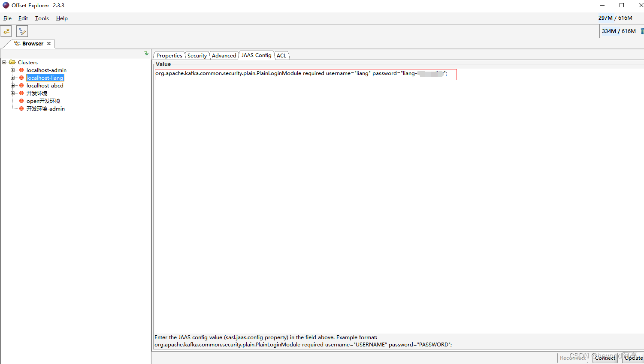Click the 297M / 616M memory text
This screenshot has width=644, height=364.
click(x=615, y=18)
